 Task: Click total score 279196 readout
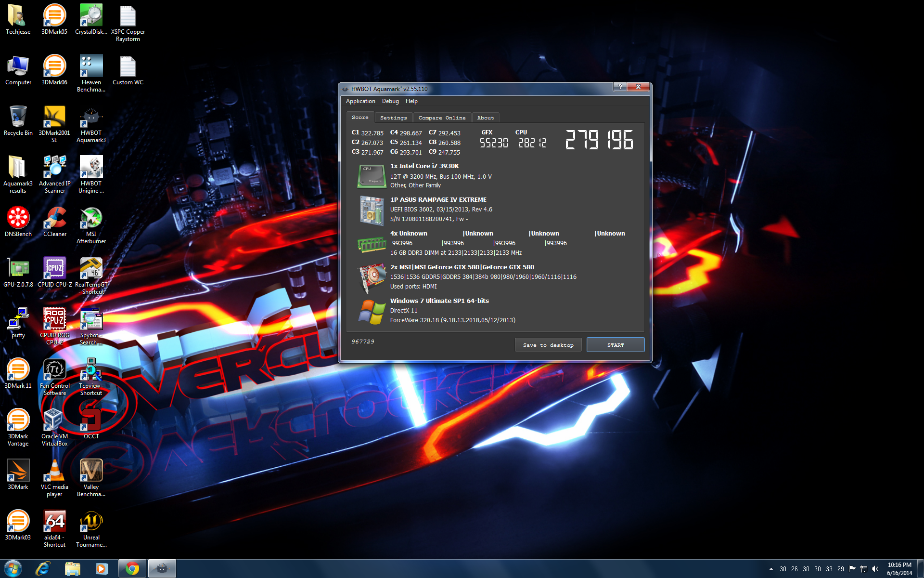click(x=599, y=140)
